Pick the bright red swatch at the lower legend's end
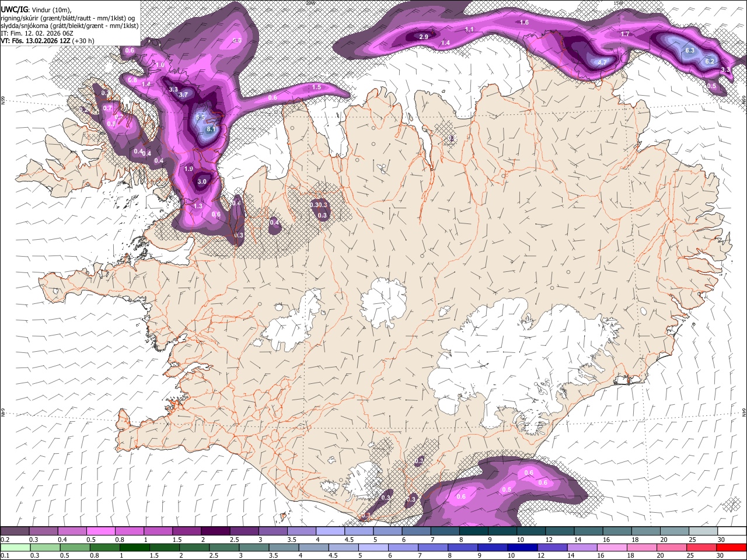Viewport: 747px width, 560px height. coord(731,547)
